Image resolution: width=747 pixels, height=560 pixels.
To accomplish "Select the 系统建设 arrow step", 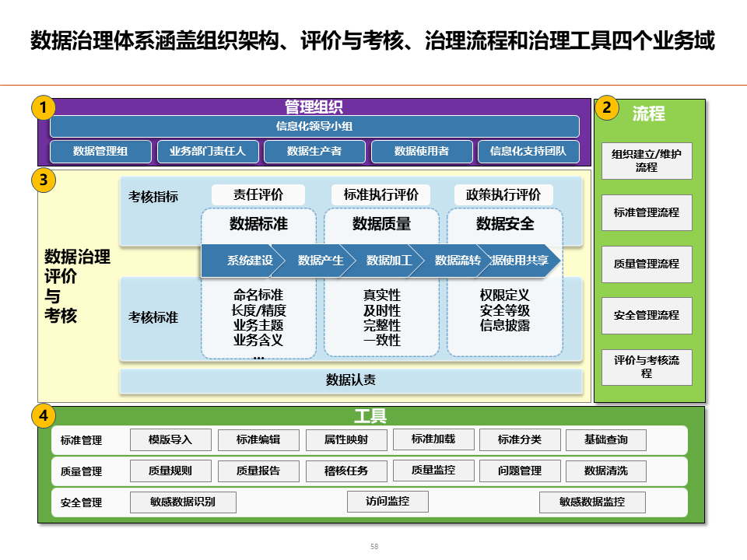I will click(x=244, y=261).
